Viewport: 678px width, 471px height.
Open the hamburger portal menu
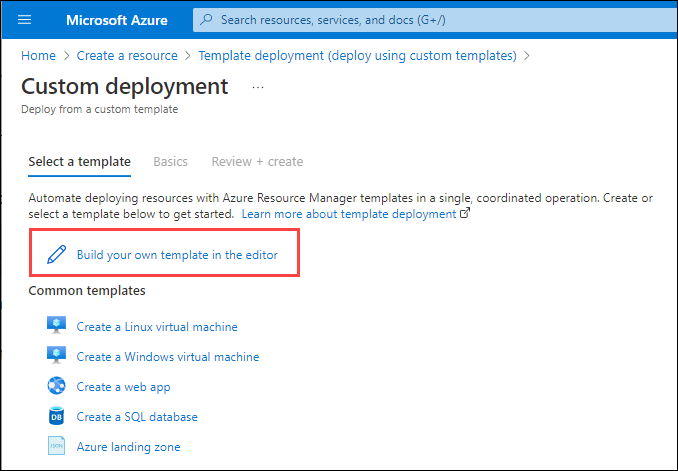click(x=24, y=20)
